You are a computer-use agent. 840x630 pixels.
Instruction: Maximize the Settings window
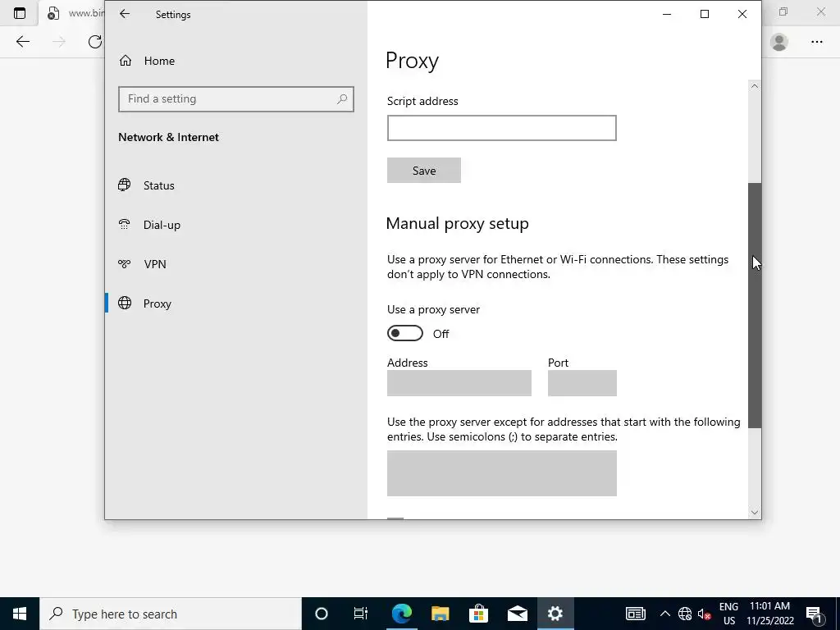pyautogui.click(x=705, y=14)
